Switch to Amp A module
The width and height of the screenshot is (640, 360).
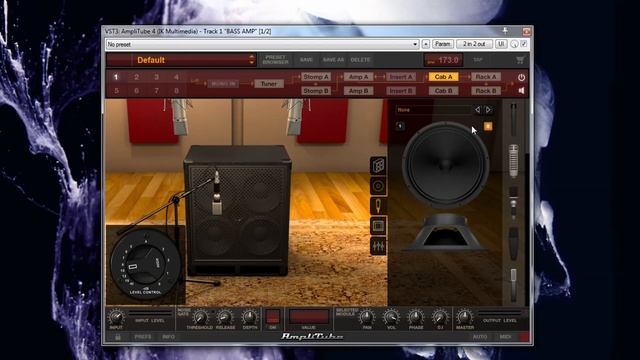(358, 77)
